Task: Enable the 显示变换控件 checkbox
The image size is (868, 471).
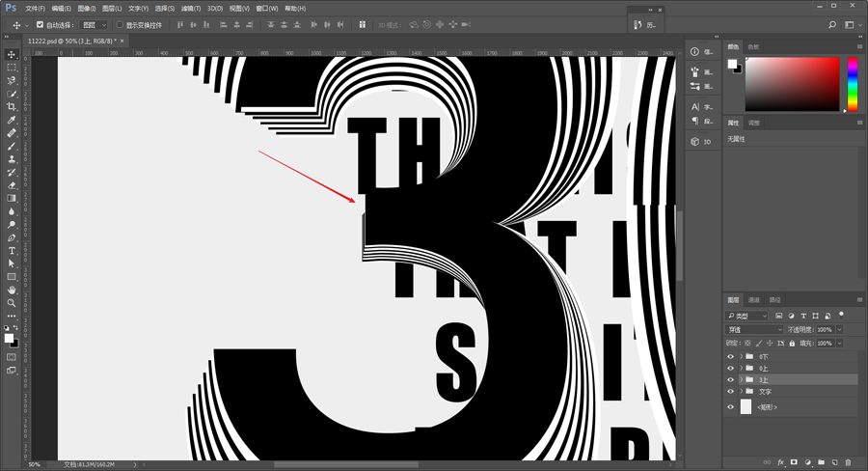Action: tap(120, 24)
